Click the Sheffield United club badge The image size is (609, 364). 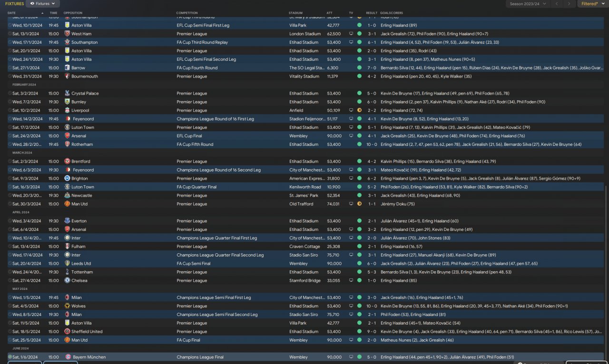67,332
